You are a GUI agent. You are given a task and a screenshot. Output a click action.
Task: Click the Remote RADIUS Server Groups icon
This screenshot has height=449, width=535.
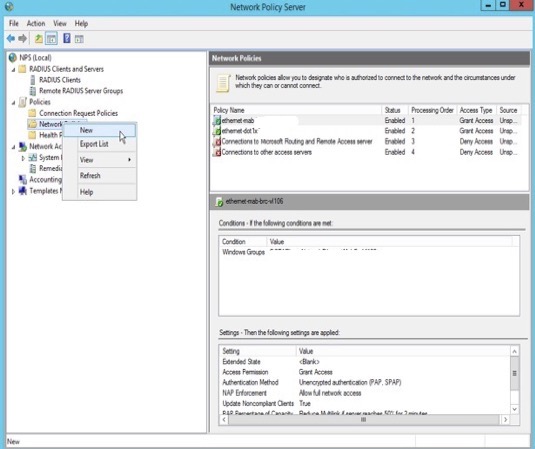click(33, 91)
